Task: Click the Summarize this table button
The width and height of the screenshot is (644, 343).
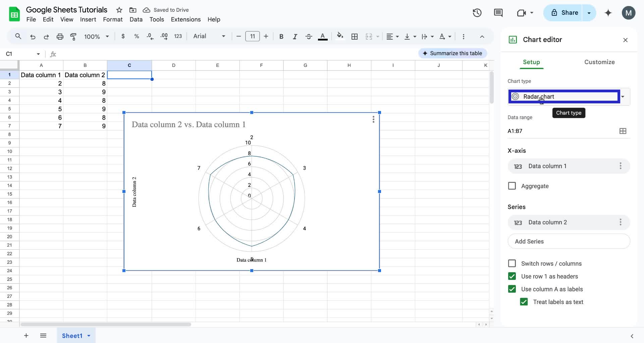Action: coord(452,53)
